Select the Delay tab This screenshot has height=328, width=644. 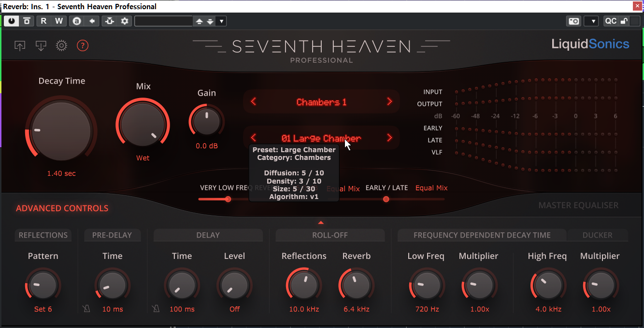pyautogui.click(x=208, y=235)
